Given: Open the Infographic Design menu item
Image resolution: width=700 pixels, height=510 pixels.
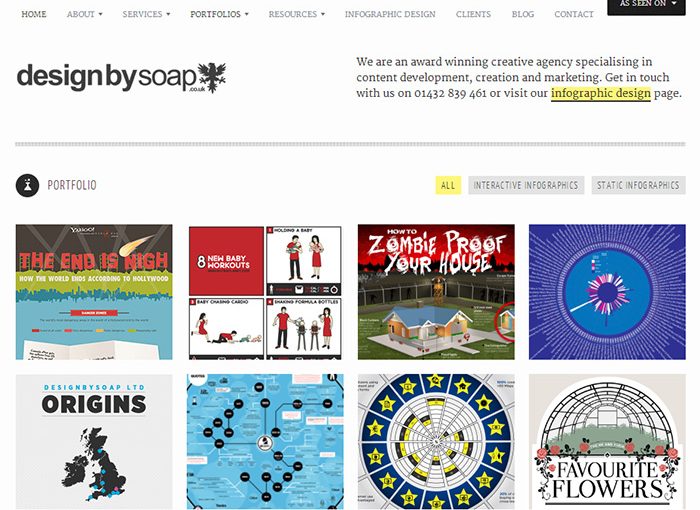Looking at the screenshot, I should click(x=390, y=14).
